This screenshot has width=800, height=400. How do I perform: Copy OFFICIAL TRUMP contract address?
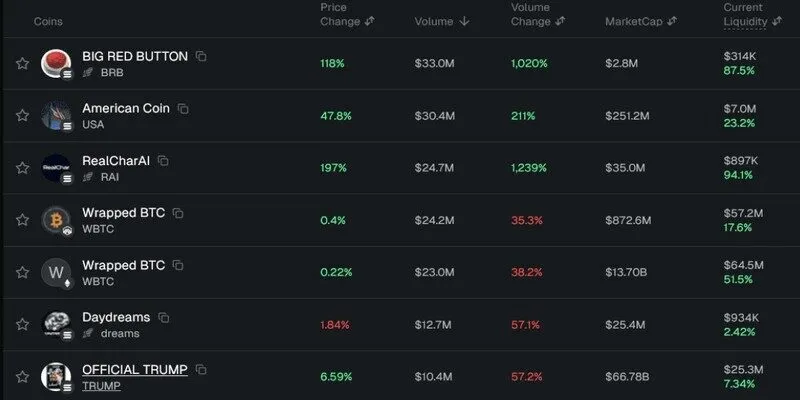coord(201,369)
